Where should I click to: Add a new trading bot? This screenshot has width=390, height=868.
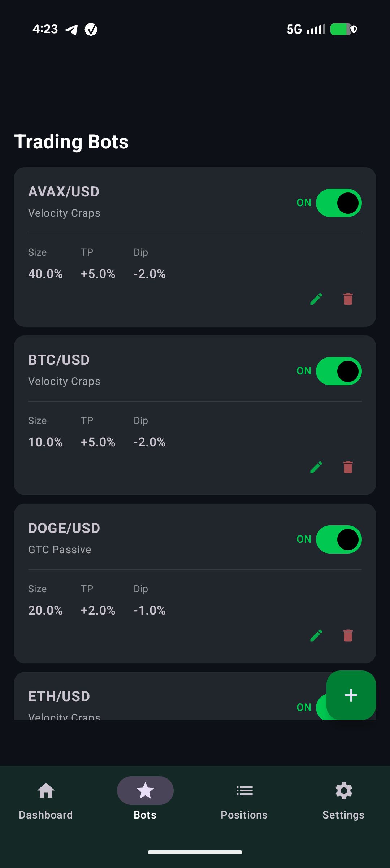(351, 695)
